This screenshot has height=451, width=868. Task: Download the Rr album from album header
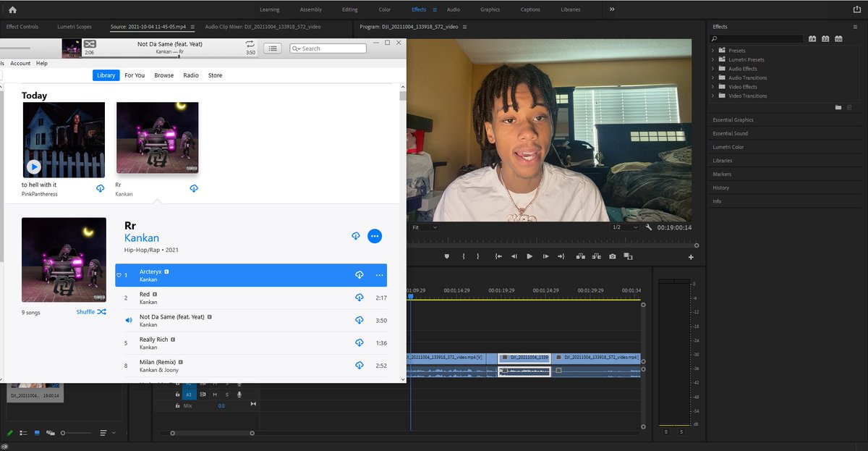(x=356, y=236)
